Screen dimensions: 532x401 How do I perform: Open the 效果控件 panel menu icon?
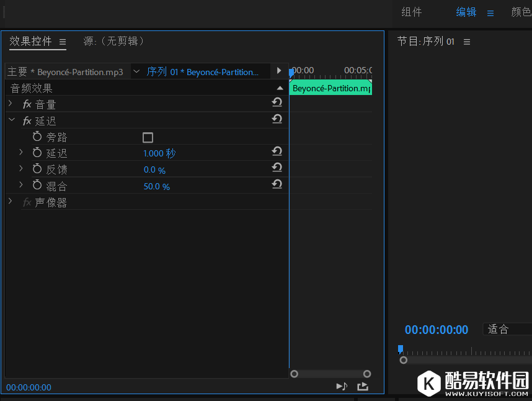coord(63,42)
